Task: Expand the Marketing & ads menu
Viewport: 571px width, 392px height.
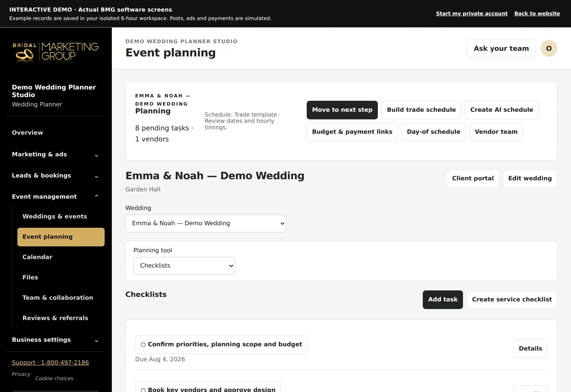Action: coord(55,154)
